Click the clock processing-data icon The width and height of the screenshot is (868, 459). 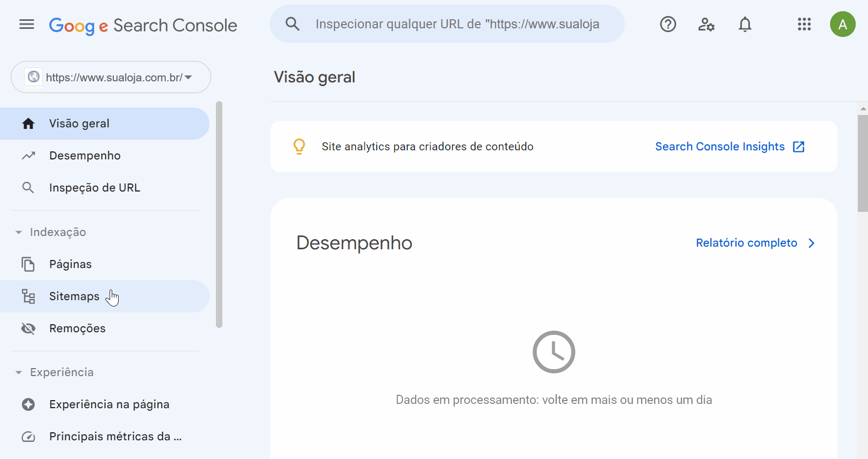point(554,352)
